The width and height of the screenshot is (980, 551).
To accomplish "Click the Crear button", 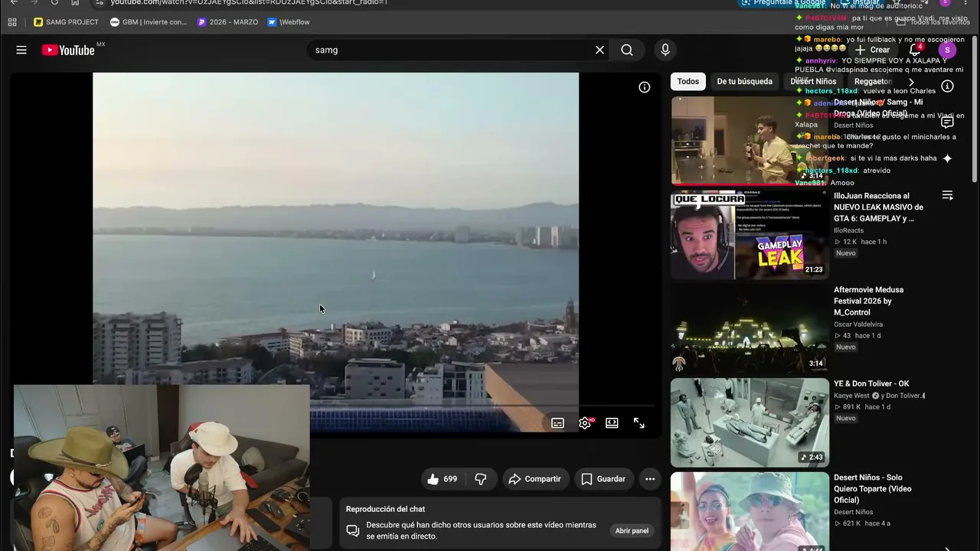I will pos(872,50).
